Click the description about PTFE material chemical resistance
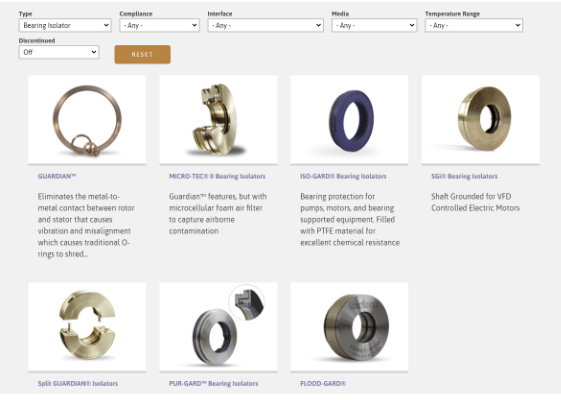 coord(350,219)
